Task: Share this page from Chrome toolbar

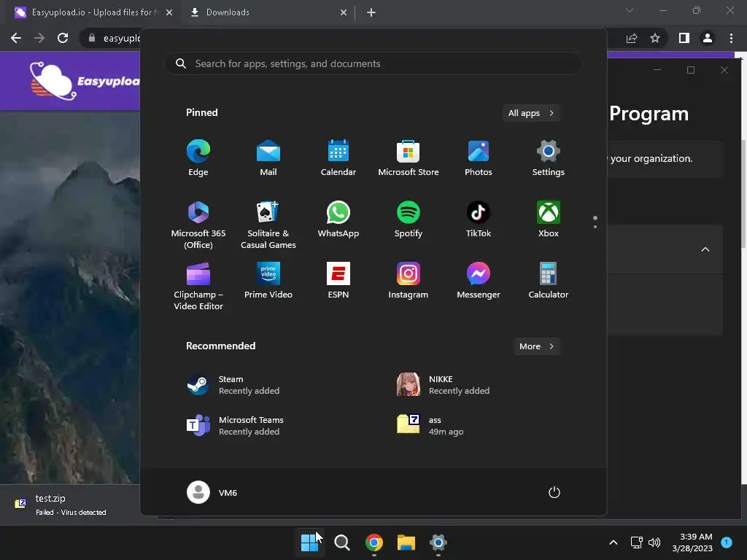Action: pyautogui.click(x=632, y=38)
